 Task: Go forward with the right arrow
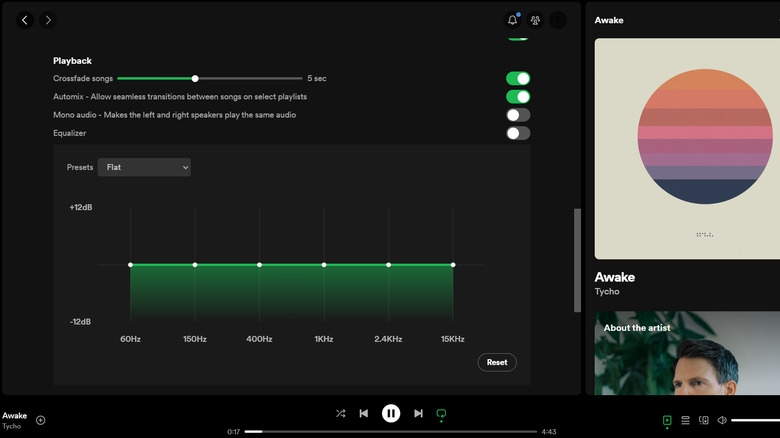coord(48,20)
